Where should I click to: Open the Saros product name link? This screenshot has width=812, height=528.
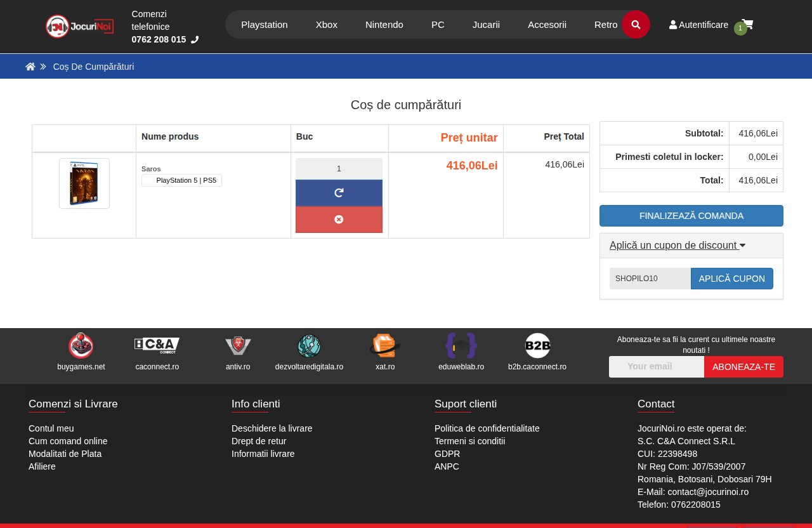coord(151,169)
